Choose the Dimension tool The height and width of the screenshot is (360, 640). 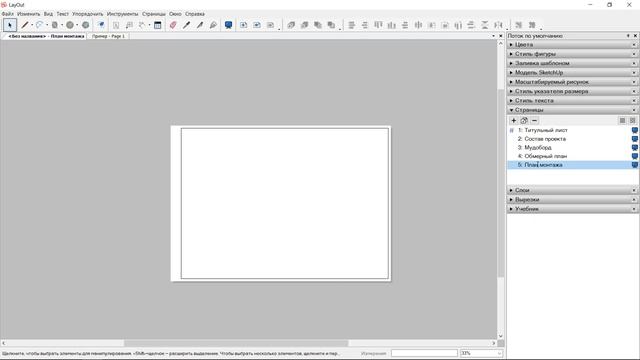click(142, 25)
